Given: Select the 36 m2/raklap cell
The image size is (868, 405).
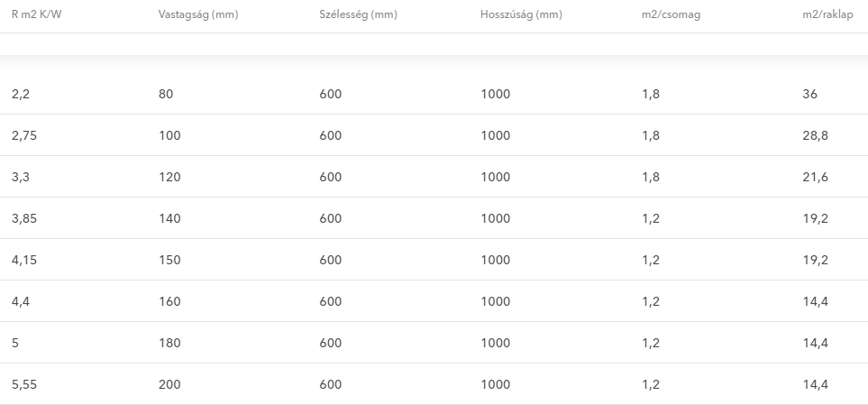Looking at the screenshot, I should (x=809, y=94).
